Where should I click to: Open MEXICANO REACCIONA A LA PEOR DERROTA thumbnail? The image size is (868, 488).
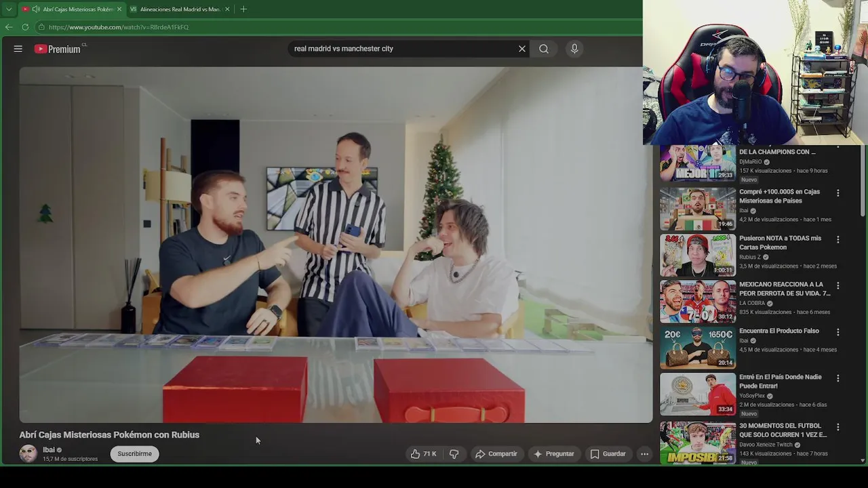pos(698,302)
